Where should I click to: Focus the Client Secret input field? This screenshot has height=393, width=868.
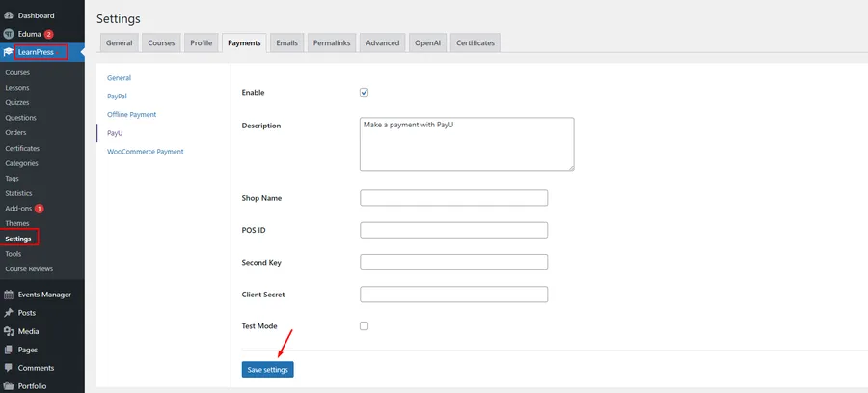tap(453, 295)
